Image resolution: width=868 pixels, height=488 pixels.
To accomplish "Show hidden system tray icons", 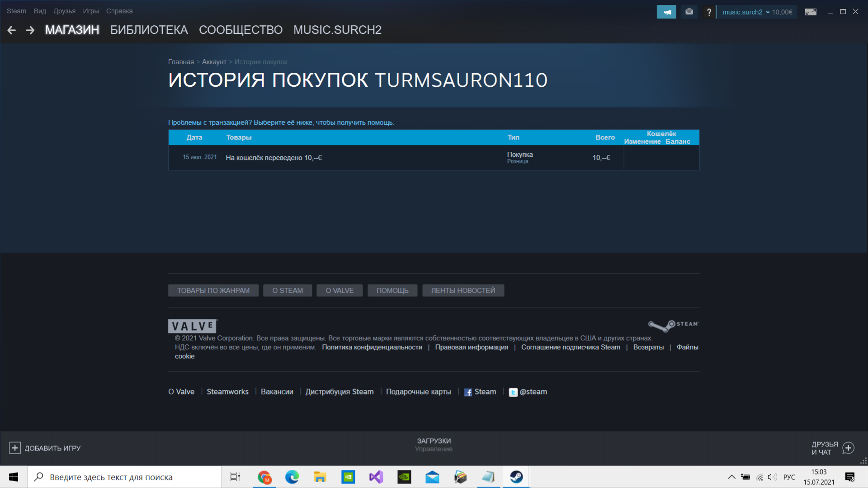I will [731, 477].
